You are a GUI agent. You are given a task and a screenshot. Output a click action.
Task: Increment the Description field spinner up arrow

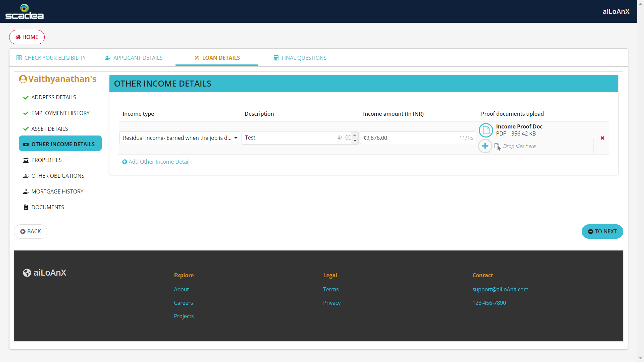[355, 135]
